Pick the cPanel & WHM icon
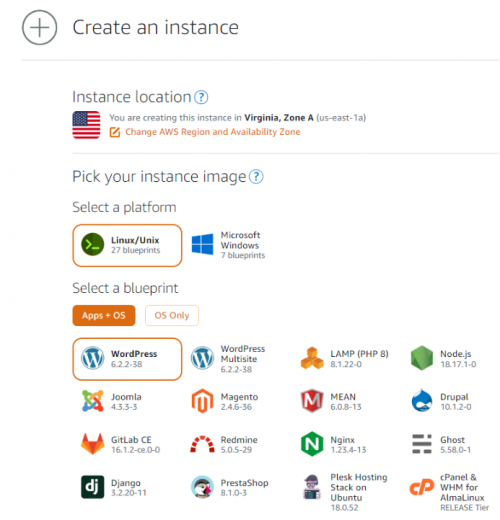Image resolution: width=500 pixels, height=520 pixels. coord(422,487)
